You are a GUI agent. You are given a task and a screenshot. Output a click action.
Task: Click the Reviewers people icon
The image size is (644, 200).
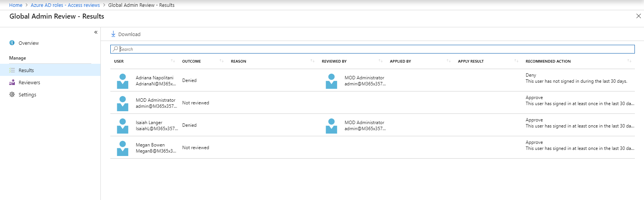coord(12,82)
